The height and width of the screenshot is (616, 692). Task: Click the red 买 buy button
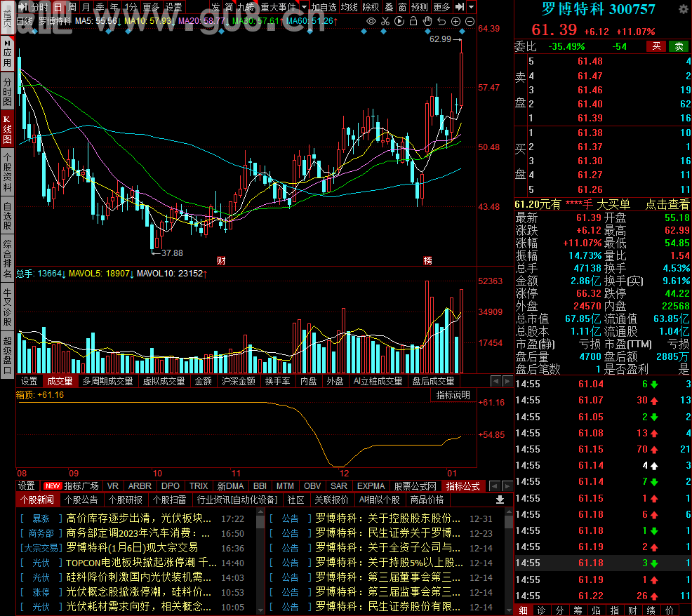click(656, 46)
